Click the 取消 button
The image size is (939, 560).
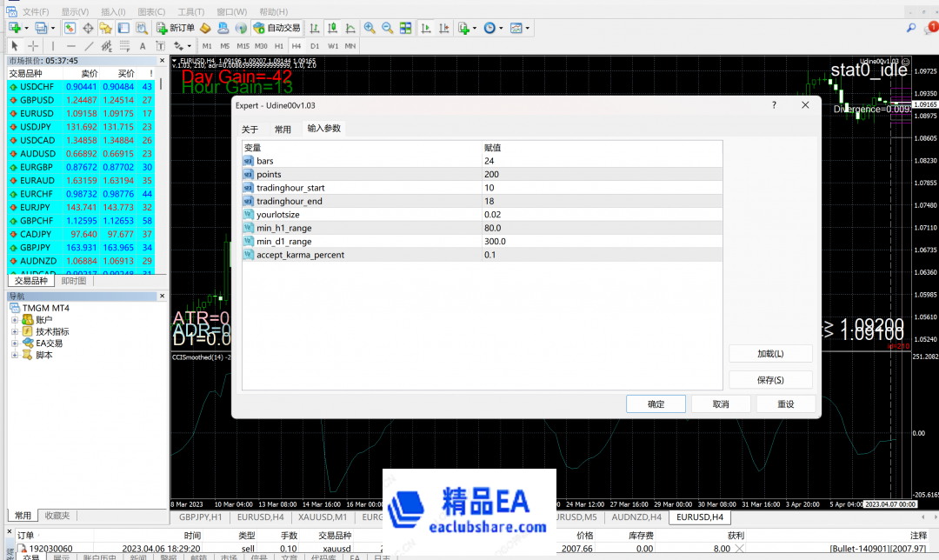(x=721, y=403)
